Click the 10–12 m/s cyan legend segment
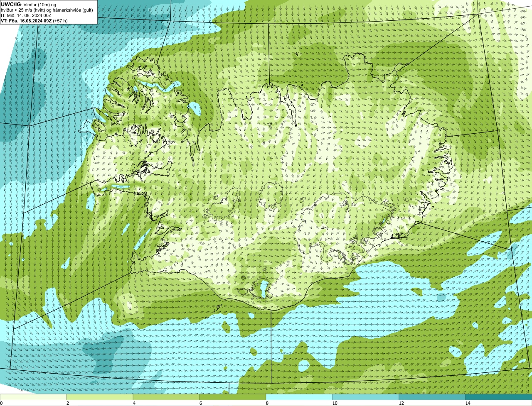 pyautogui.click(x=366, y=397)
